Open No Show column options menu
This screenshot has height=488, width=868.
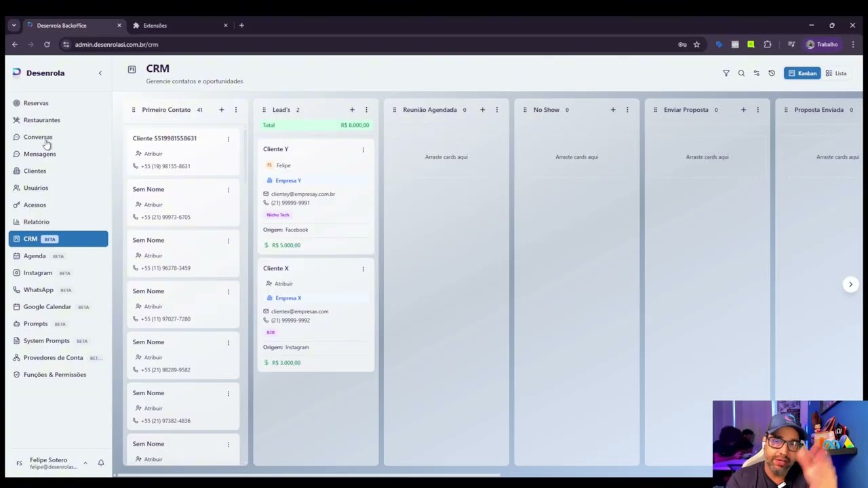click(627, 110)
